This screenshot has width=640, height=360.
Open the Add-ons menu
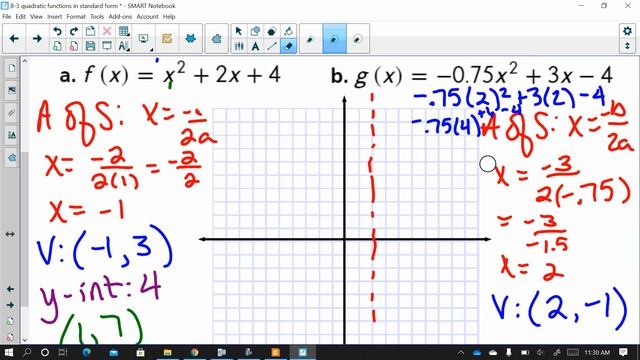point(120,17)
